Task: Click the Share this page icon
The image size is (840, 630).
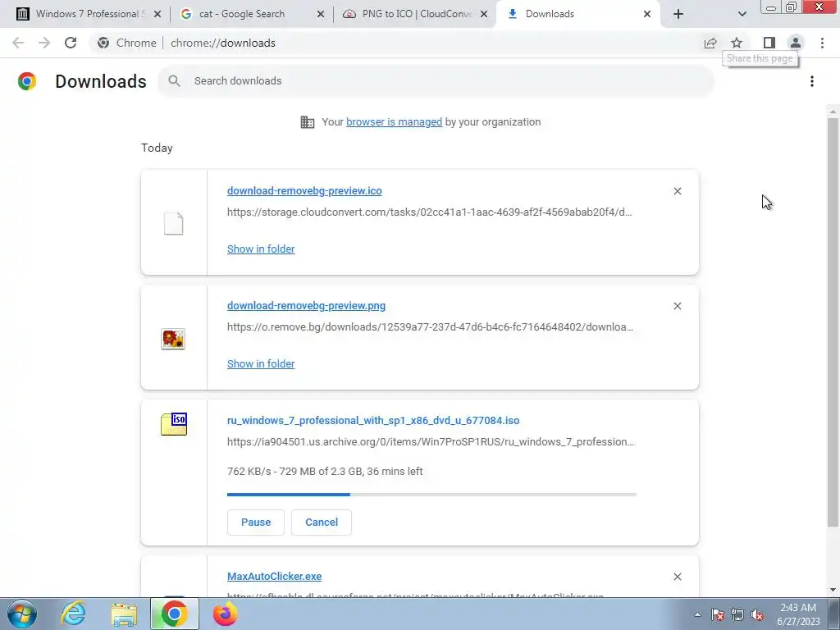Action: click(x=710, y=43)
